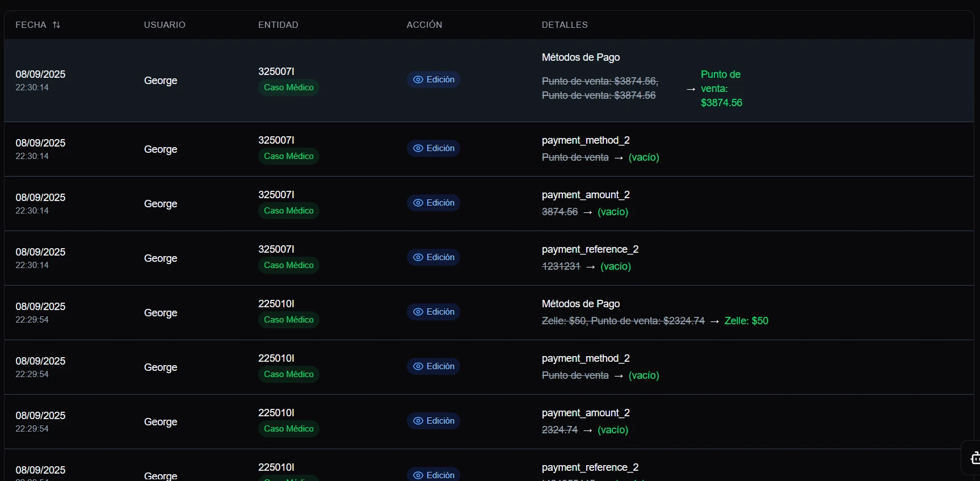Image resolution: width=980 pixels, height=481 pixels.
Task: Click eye icon in 325007I payment_amount_2 row
Action: click(418, 203)
